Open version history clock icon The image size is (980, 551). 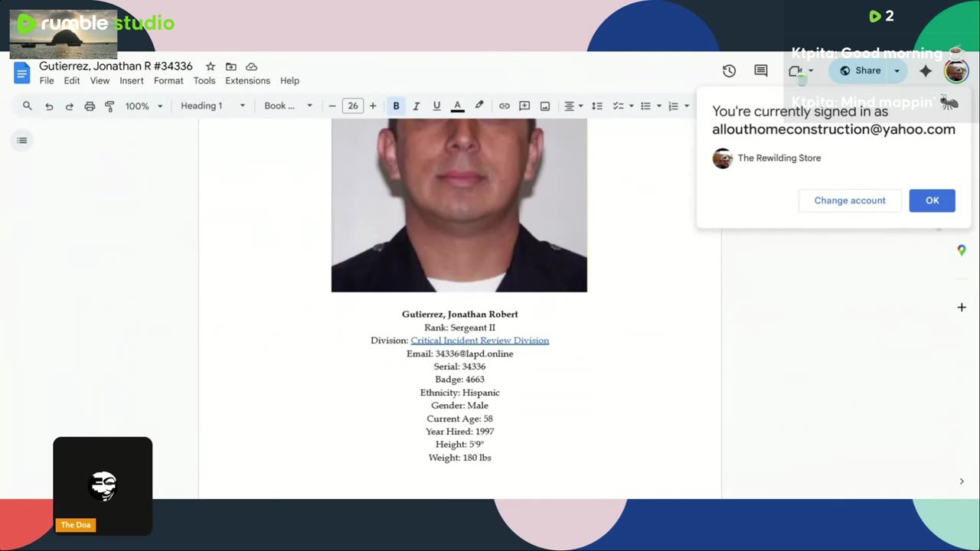tap(729, 70)
